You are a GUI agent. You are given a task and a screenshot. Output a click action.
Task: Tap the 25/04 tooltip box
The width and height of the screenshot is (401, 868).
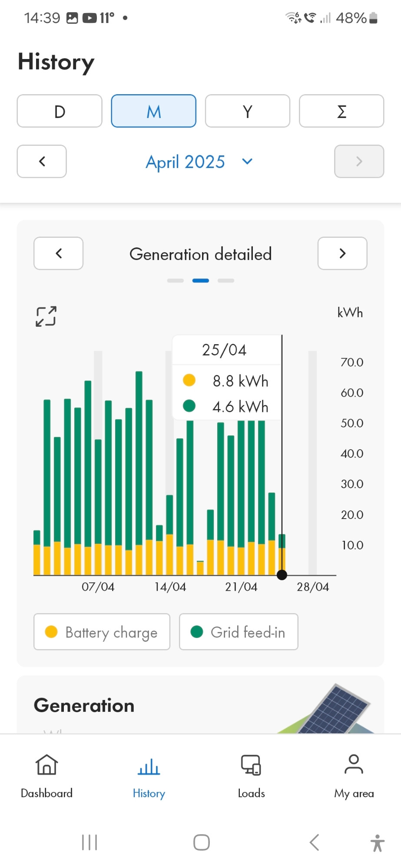pos(227,377)
